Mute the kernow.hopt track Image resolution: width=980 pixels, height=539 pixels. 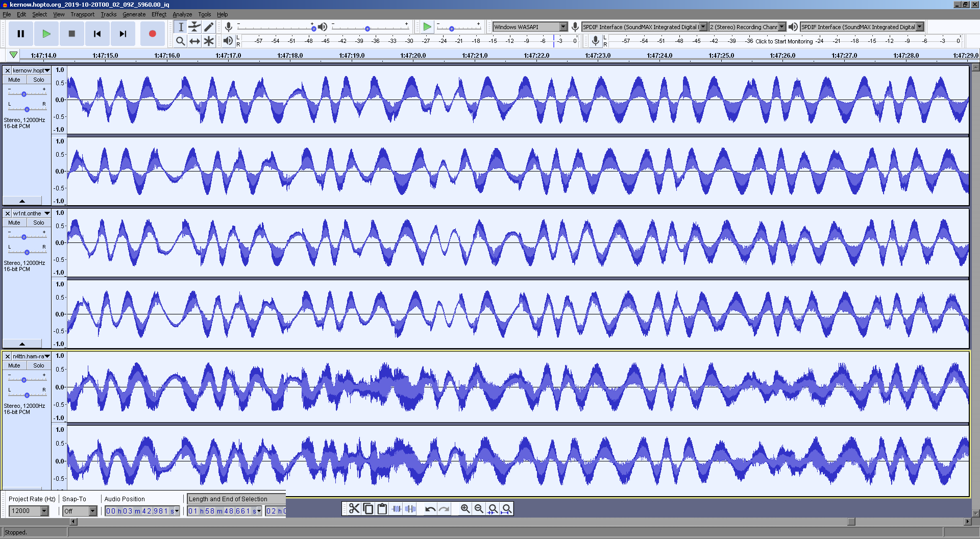(x=14, y=80)
